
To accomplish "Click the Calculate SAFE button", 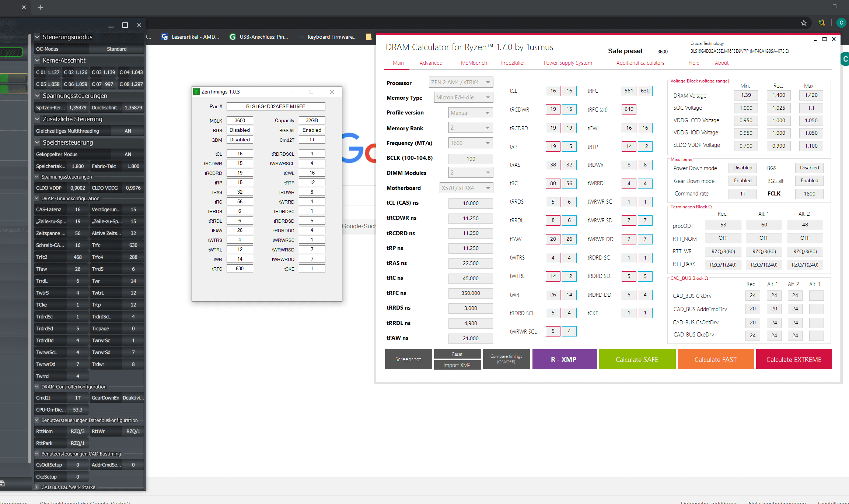I will [x=637, y=359].
